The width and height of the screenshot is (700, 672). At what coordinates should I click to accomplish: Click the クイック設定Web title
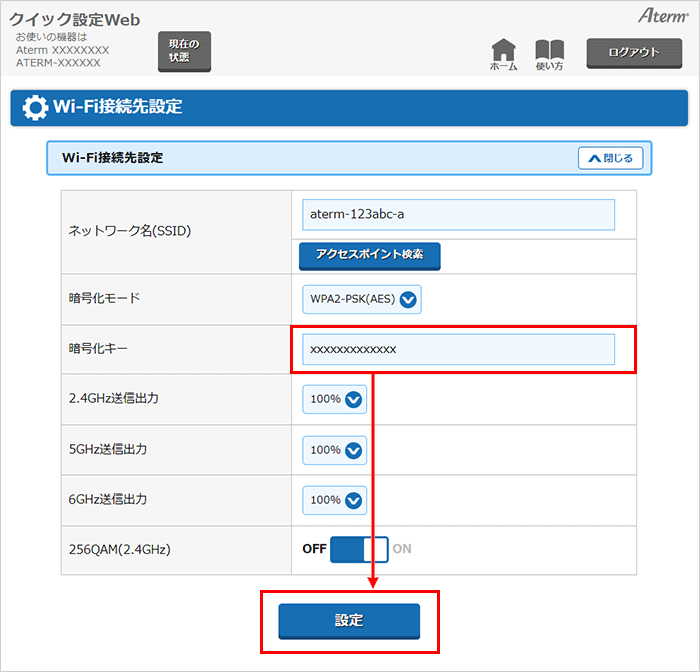pyautogui.click(x=75, y=20)
